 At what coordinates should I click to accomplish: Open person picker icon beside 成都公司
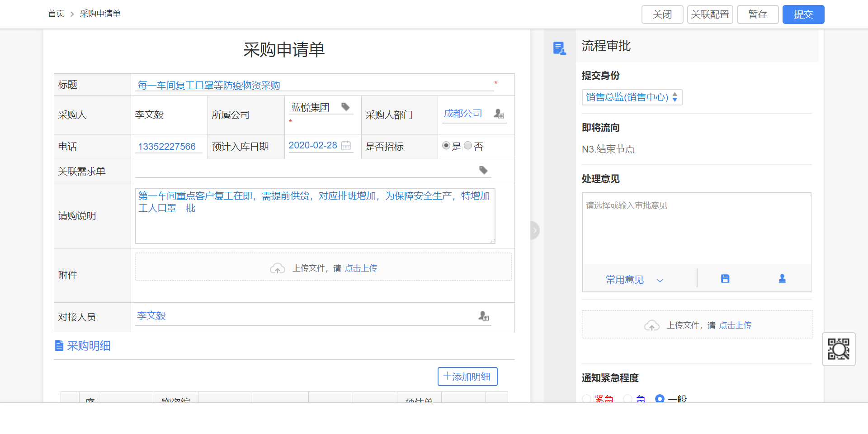pos(499,114)
